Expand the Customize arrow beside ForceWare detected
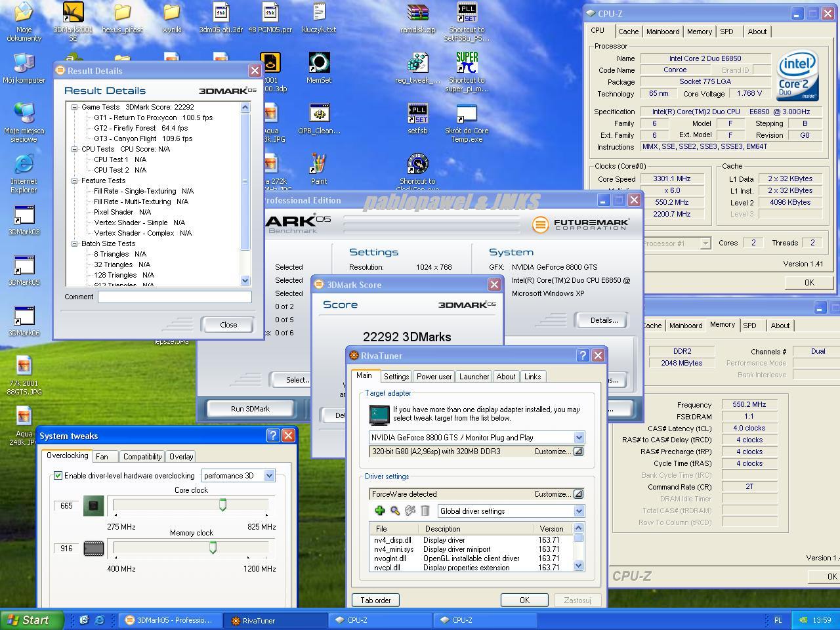 578,494
